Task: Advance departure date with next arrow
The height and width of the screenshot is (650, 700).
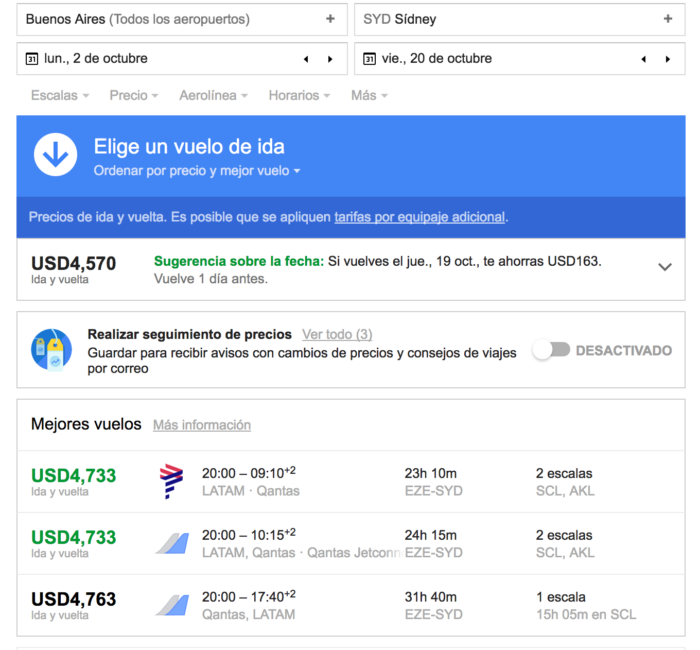Action: [330, 59]
